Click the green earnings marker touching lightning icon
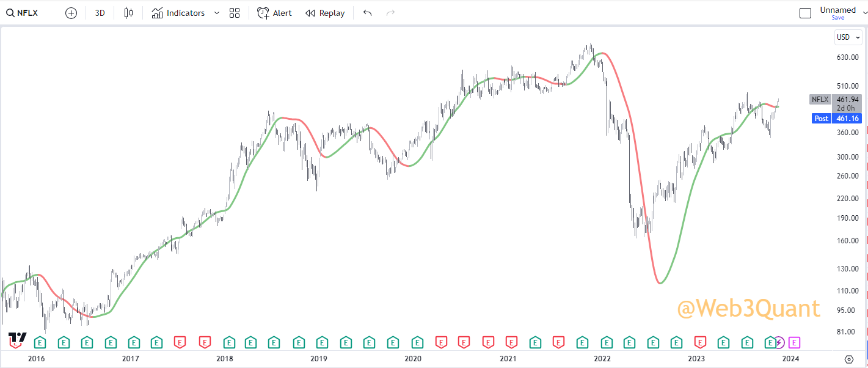The width and height of the screenshot is (868, 368). 770,342
